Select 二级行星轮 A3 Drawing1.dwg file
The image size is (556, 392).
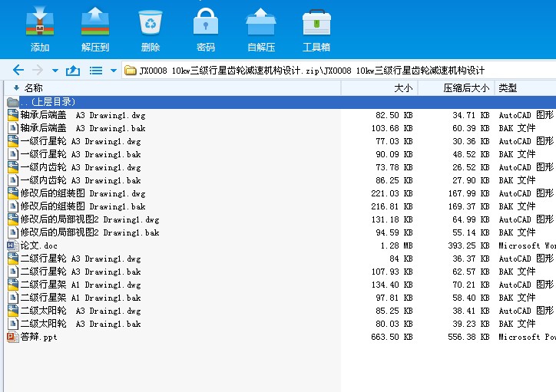(81, 259)
